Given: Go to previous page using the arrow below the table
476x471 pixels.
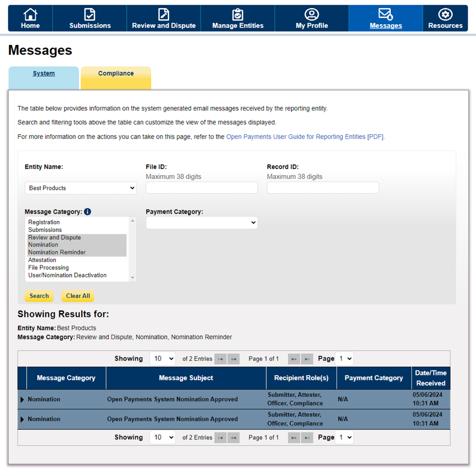Looking at the screenshot, I should (x=233, y=438).
